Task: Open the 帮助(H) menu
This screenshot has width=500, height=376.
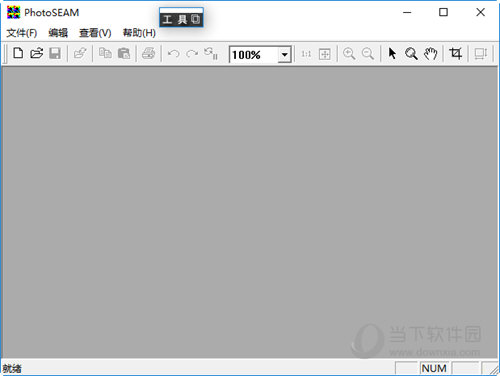Action: pyautogui.click(x=139, y=33)
